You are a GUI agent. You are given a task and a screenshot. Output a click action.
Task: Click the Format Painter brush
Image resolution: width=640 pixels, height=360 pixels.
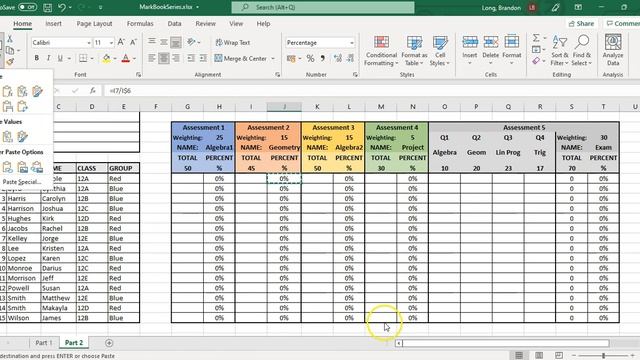10,62
